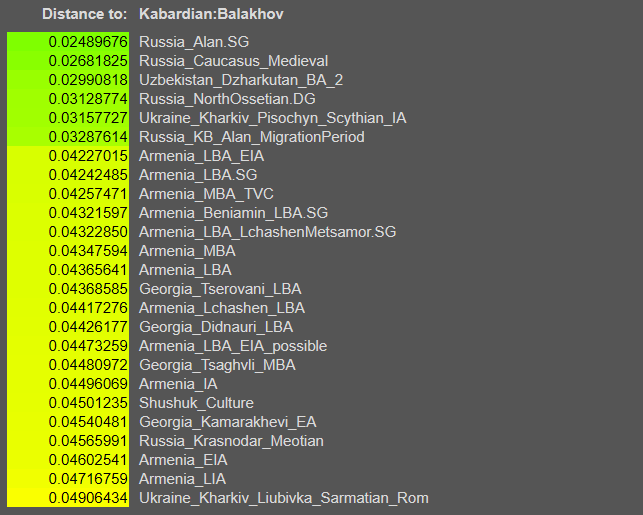Click distance value 0.02489676
The width and height of the screenshot is (643, 515).
click(88, 42)
